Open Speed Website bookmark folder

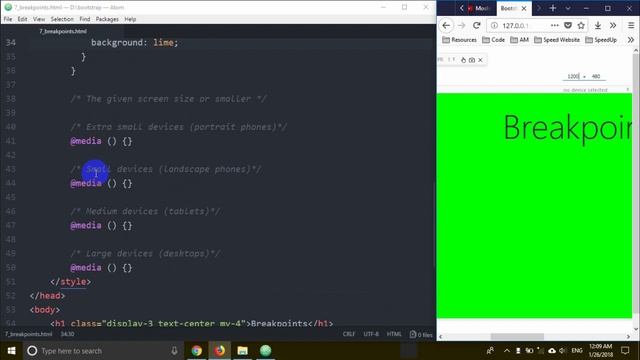coord(557,40)
